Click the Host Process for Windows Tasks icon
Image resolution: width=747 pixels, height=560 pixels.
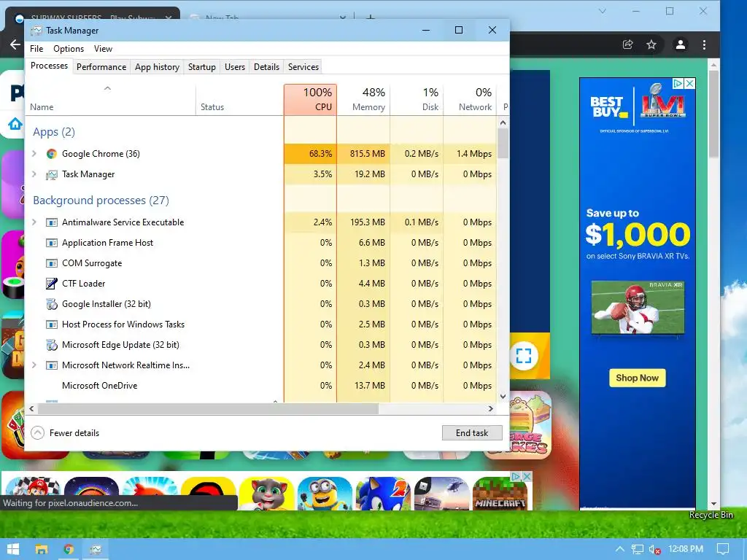click(x=52, y=324)
